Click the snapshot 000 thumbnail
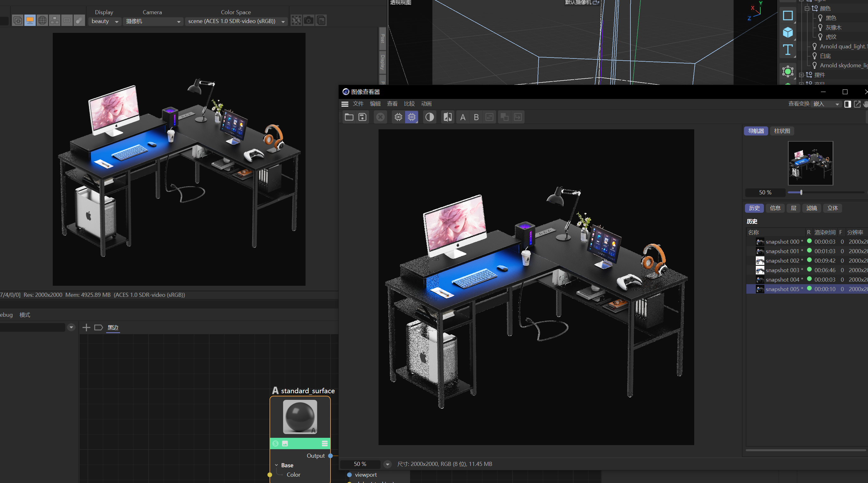 tap(760, 242)
